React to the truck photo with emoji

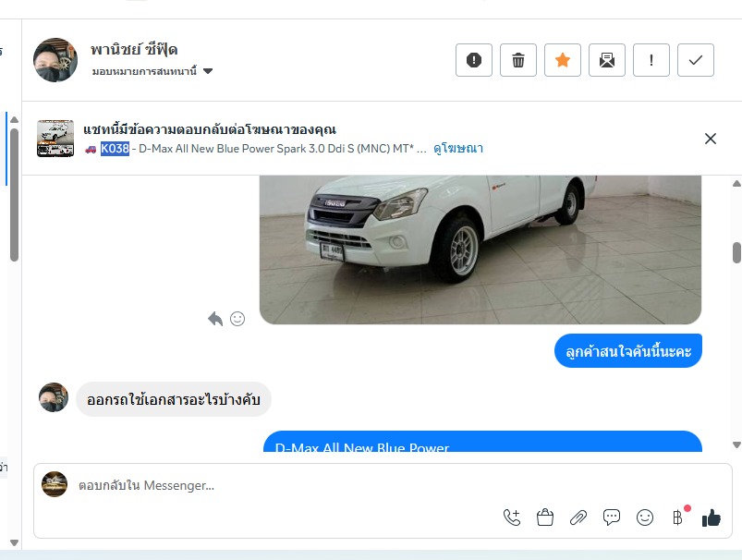click(x=237, y=319)
